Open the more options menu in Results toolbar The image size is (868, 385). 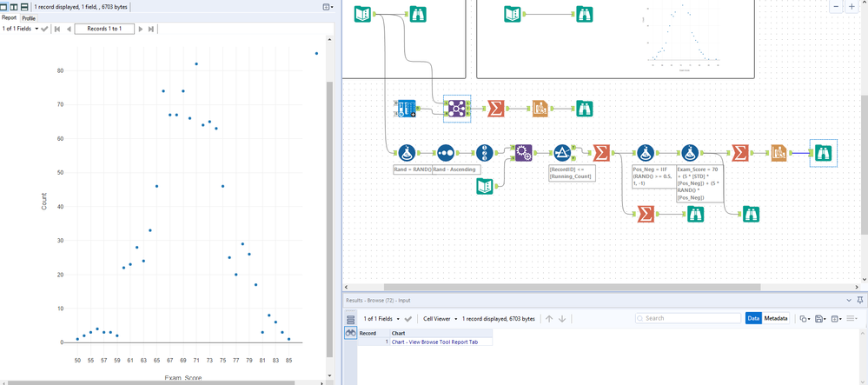pos(852,319)
